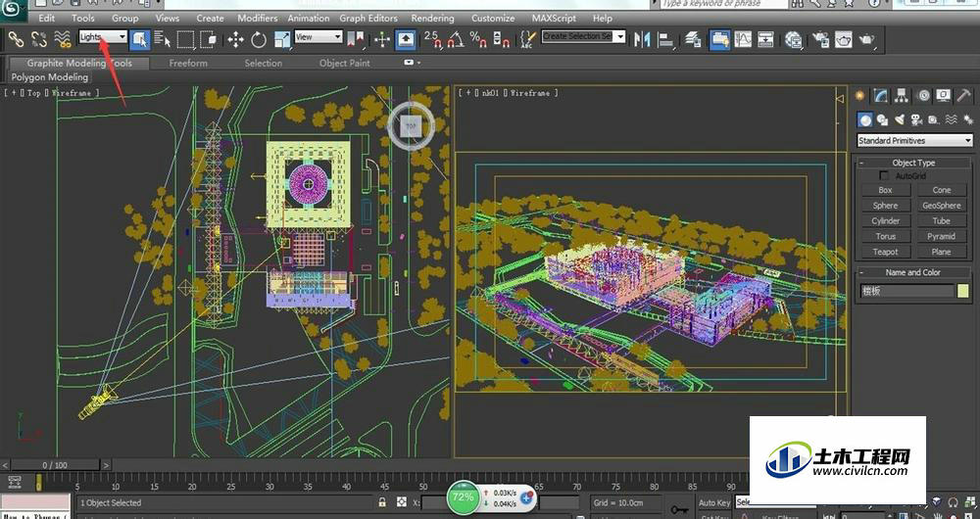980x519 pixels.
Task: Open the MAXScript menu
Action: coord(554,18)
